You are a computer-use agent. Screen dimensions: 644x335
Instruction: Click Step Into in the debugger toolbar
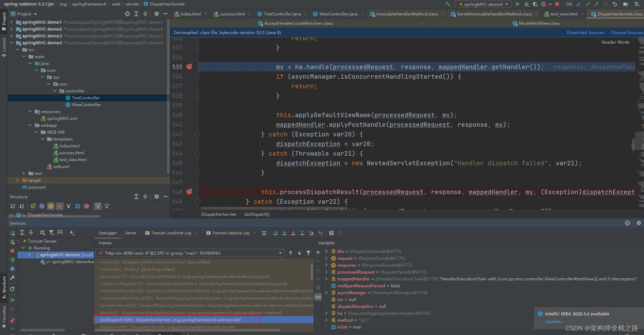pos(284,233)
